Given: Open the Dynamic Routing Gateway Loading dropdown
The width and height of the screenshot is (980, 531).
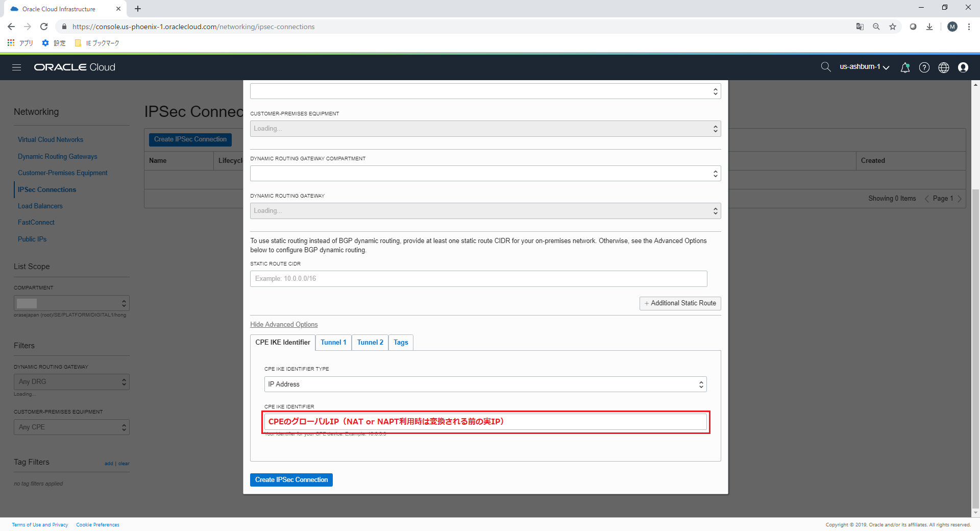Looking at the screenshot, I should 485,211.
